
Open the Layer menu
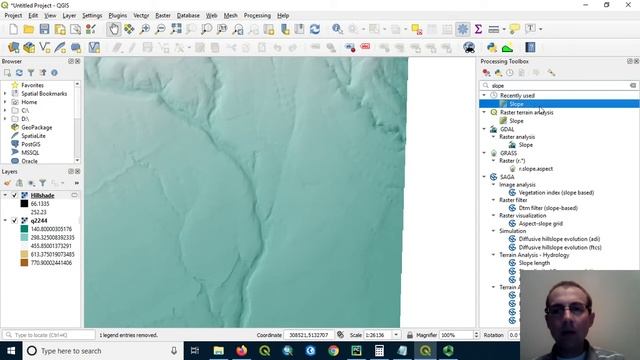click(x=69, y=16)
